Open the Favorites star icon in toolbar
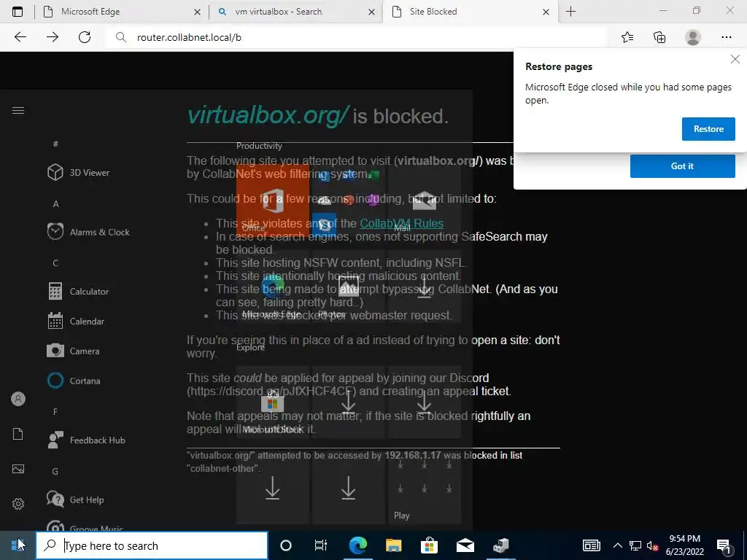747x560 pixels. pos(627,37)
